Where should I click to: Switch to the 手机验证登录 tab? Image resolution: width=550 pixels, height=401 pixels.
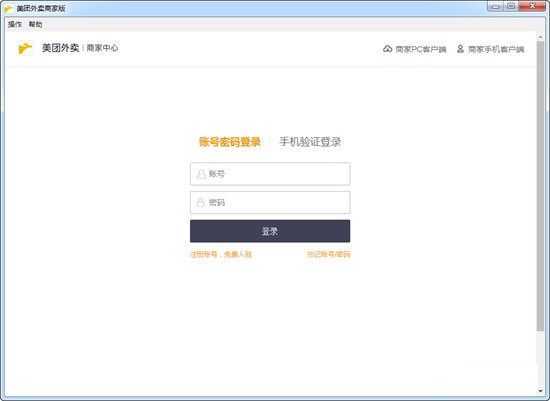click(x=310, y=142)
